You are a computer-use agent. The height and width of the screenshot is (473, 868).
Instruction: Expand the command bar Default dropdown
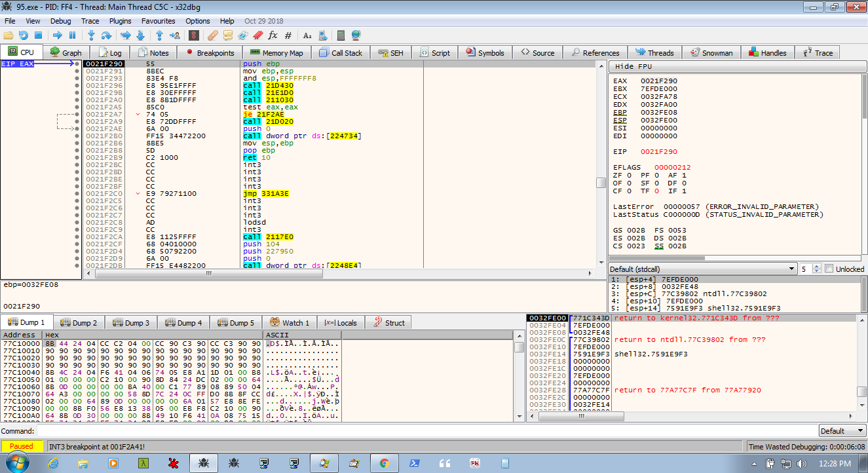(841, 431)
